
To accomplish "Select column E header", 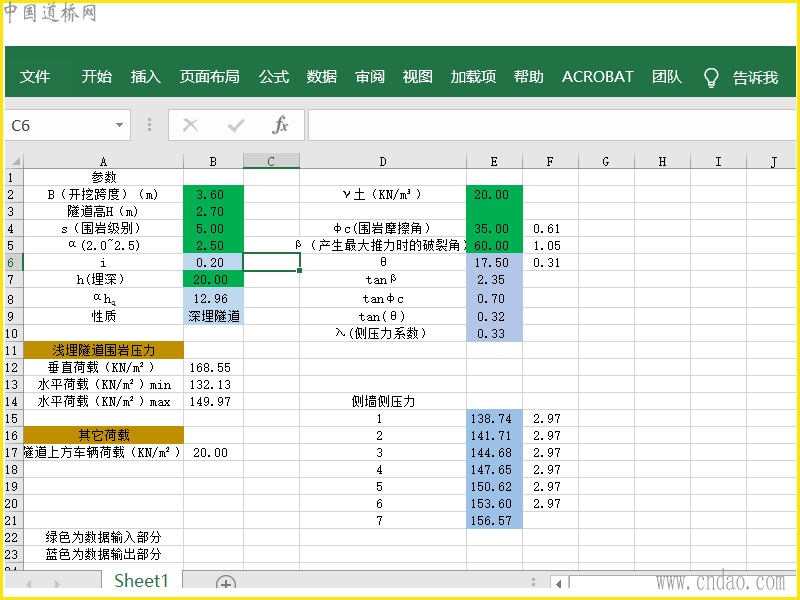I will 494,161.
